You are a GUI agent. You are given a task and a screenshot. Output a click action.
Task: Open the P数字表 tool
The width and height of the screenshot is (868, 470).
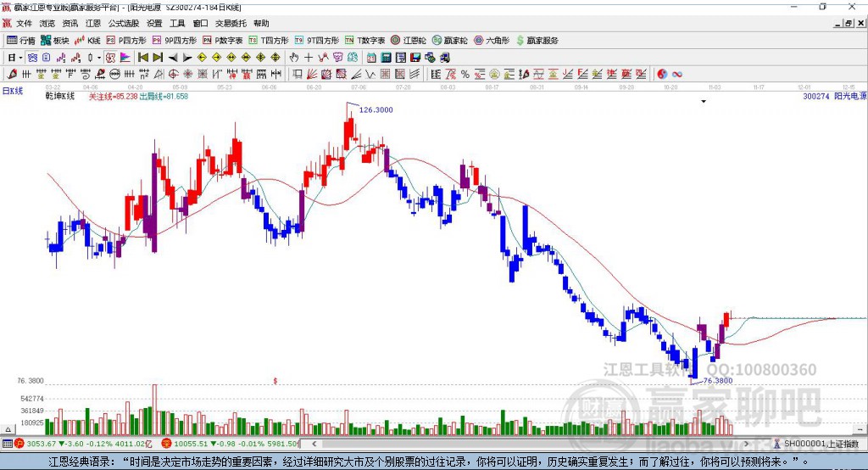pos(223,41)
